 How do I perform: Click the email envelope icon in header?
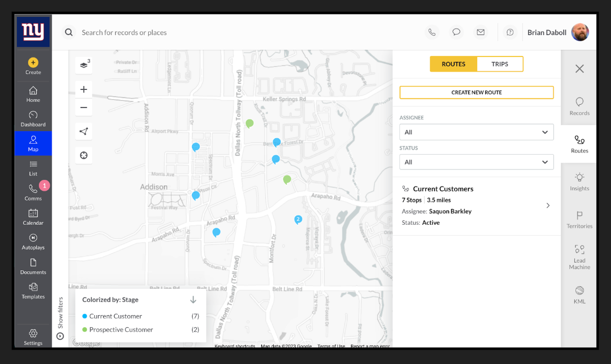click(x=481, y=32)
